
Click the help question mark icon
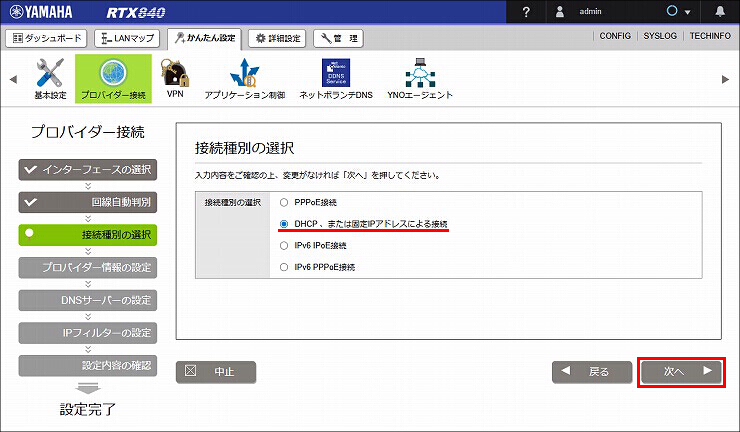point(526,12)
